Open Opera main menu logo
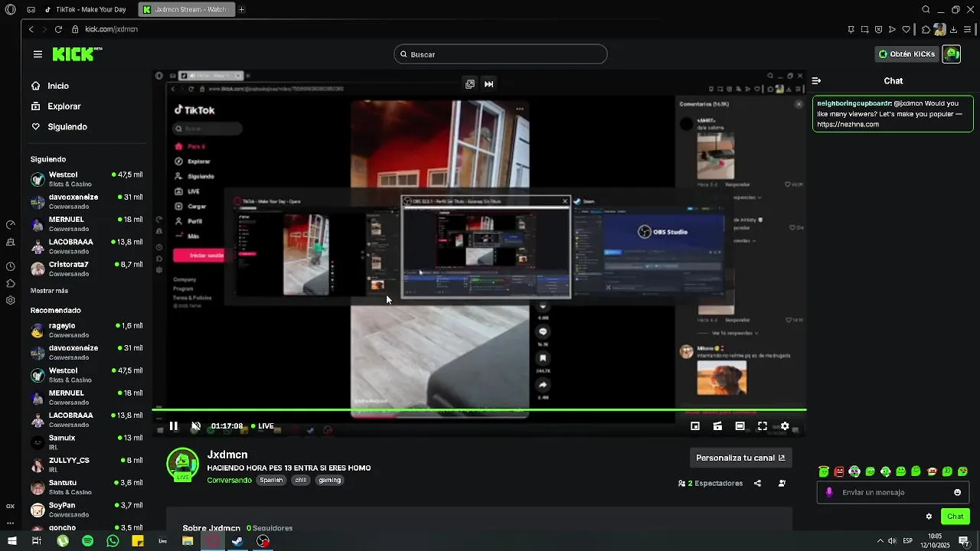This screenshot has width=980, height=551. (11, 10)
